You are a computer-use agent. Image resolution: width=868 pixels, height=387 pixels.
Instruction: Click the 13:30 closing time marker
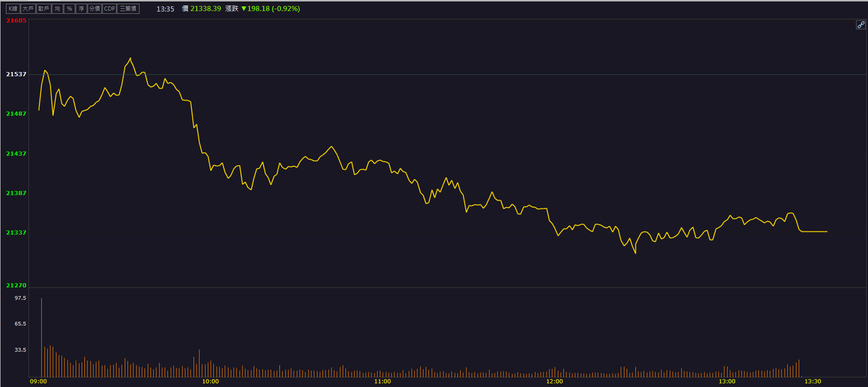[813, 381]
